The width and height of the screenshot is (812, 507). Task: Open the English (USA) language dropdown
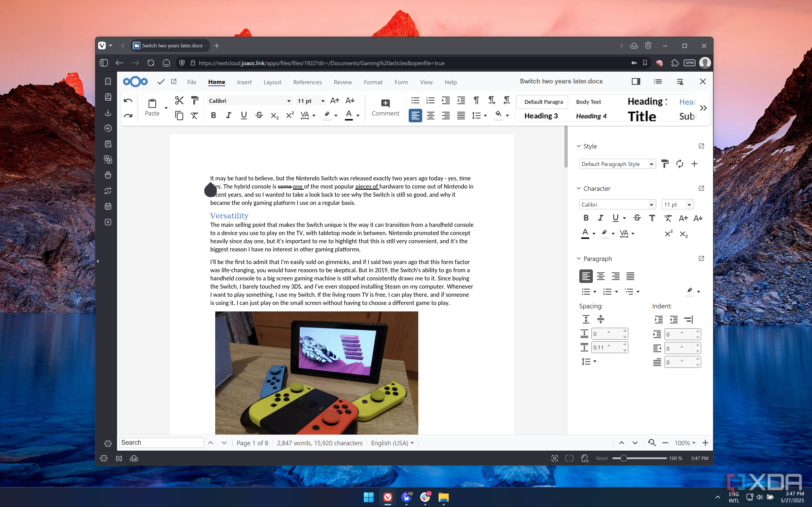pos(392,443)
